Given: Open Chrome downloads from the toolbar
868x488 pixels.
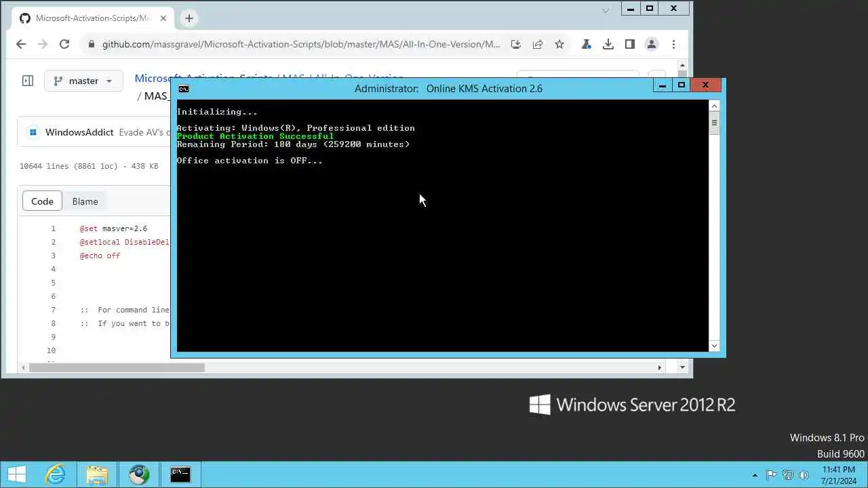Looking at the screenshot, I should 608,44.
